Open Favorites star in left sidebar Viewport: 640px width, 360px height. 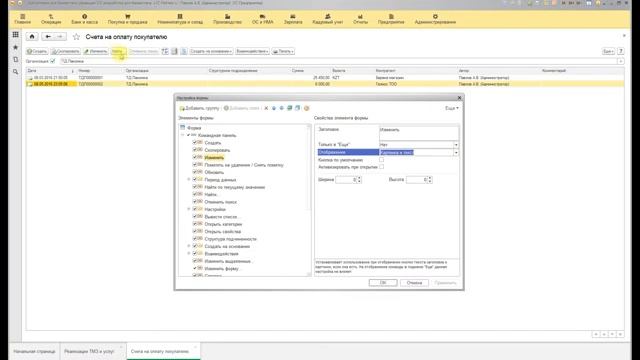click(x=16, y=47)
